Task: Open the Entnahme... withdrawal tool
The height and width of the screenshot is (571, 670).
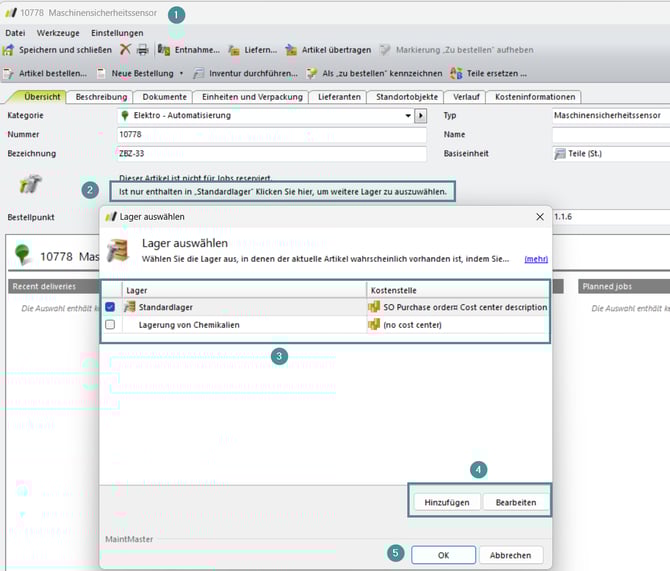Action: [188, 50]
